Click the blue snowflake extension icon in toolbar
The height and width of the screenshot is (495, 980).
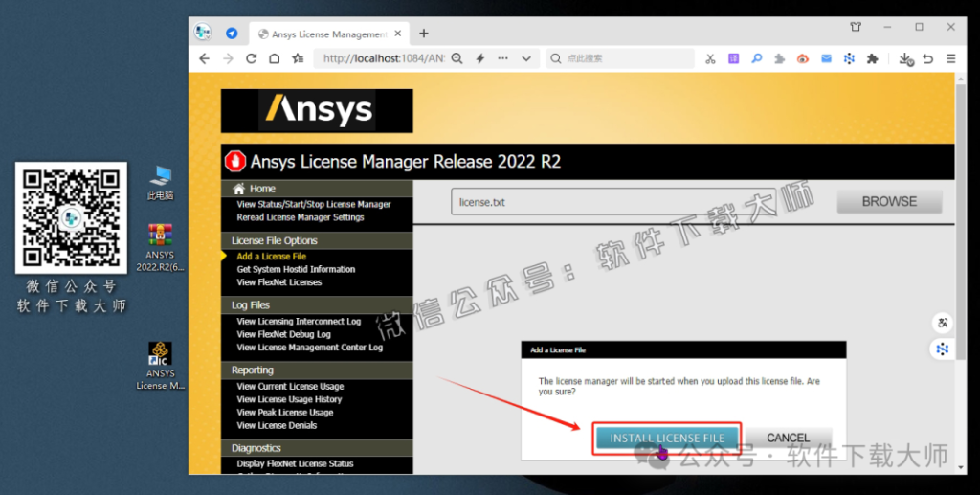(x=849, y=58)
